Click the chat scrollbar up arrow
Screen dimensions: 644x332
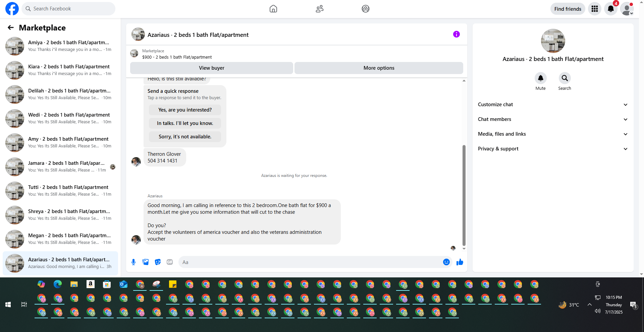point(464,81)
